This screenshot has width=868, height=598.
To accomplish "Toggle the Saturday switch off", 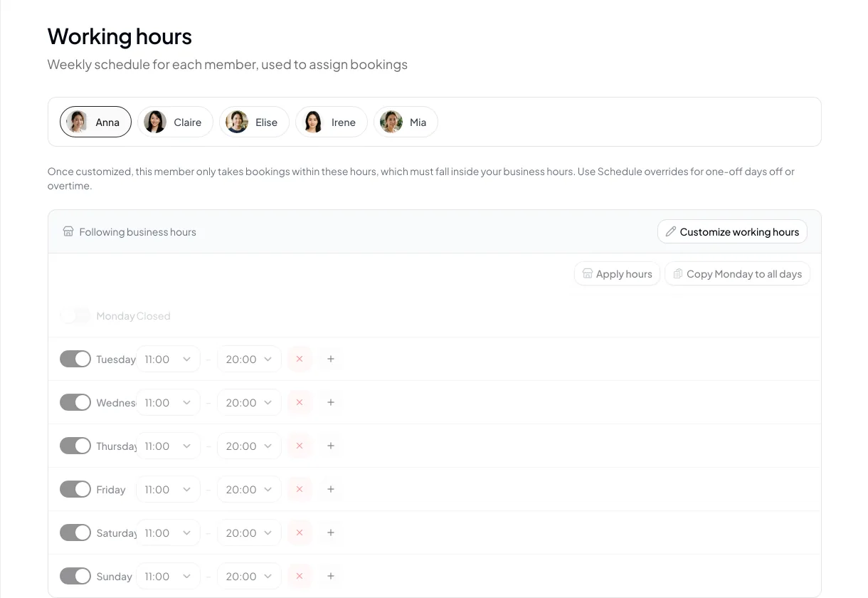I will point(75,533).
